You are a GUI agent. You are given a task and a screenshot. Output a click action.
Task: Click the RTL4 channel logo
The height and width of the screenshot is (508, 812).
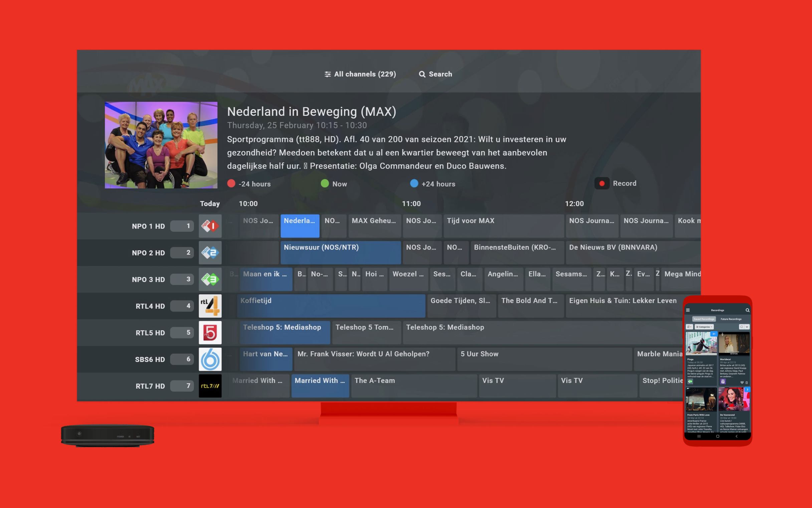[x=210, y=306]
